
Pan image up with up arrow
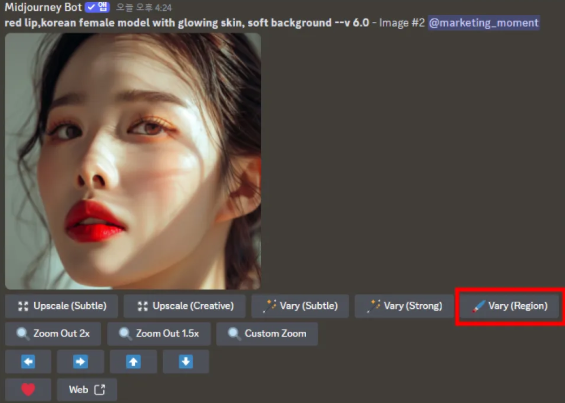[133, 362]
